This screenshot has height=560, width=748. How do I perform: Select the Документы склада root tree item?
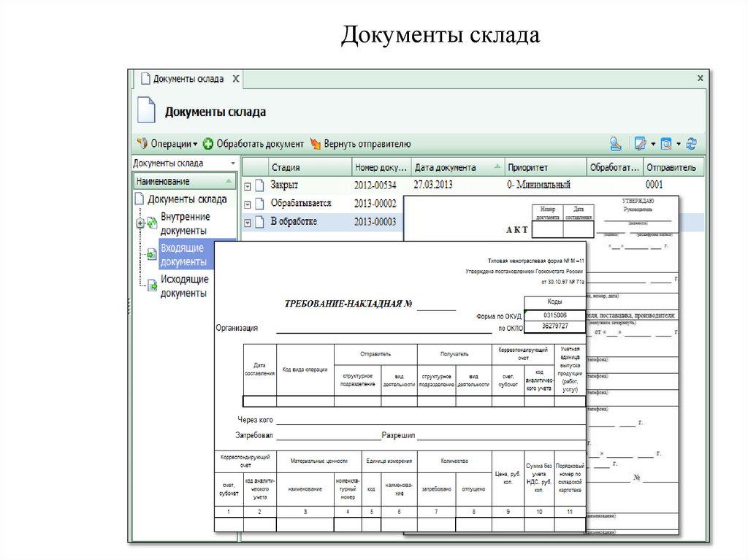186,199
